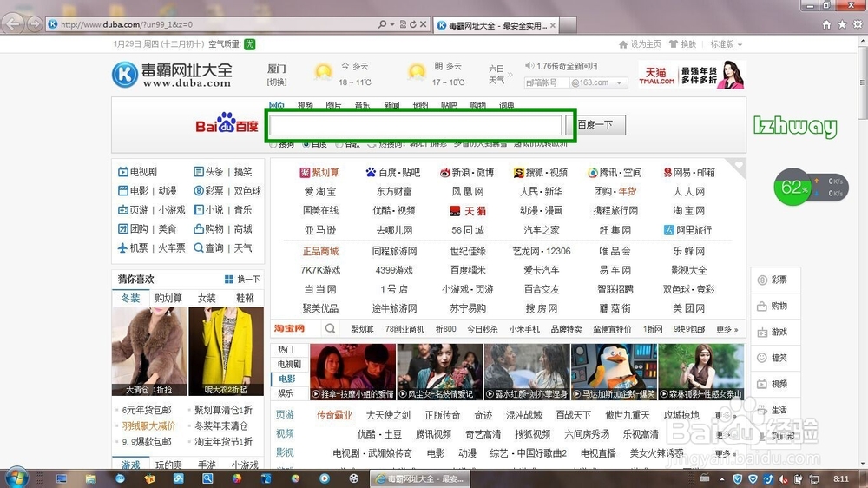
Task: Click the Windows Start orb
Action: click(16, 478)
